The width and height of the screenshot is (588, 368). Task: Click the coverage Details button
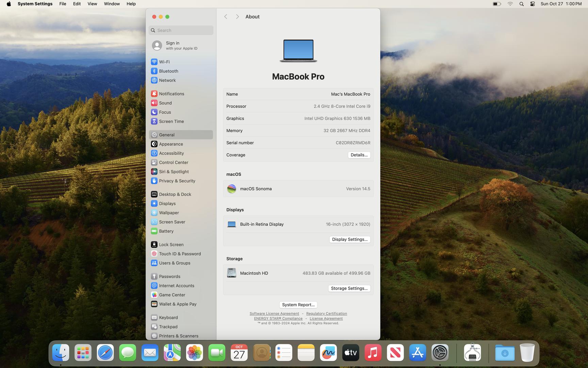(359, 155)
